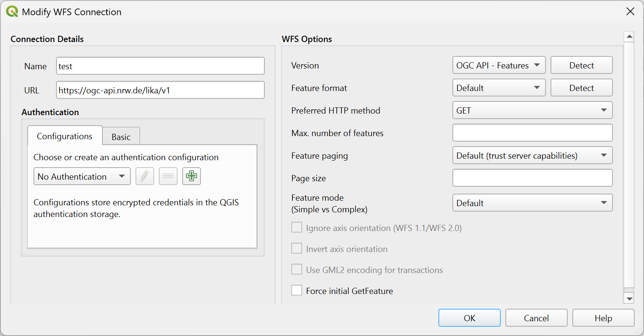Screen dimensions: 644x336
Task: Click the Page size input field
Action: [532, 178]
